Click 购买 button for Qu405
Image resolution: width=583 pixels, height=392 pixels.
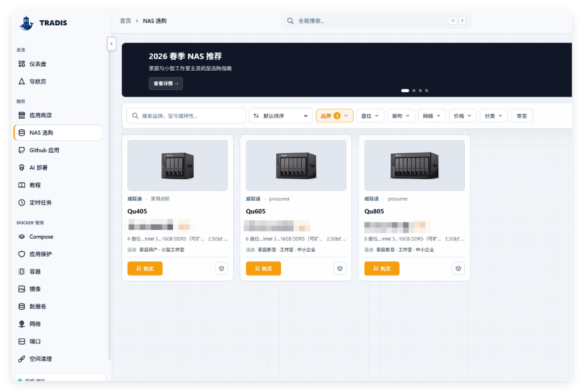click(x=145, y=269)
